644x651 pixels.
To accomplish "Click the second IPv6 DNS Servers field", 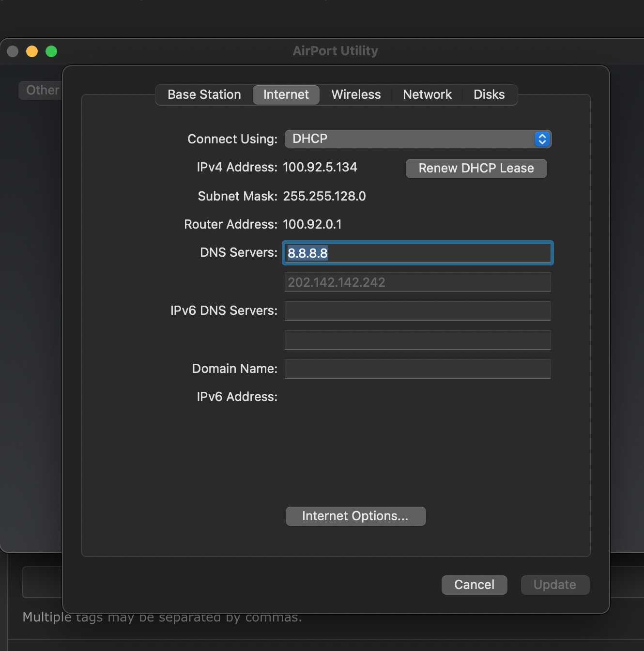I will (x=417, y=340).
